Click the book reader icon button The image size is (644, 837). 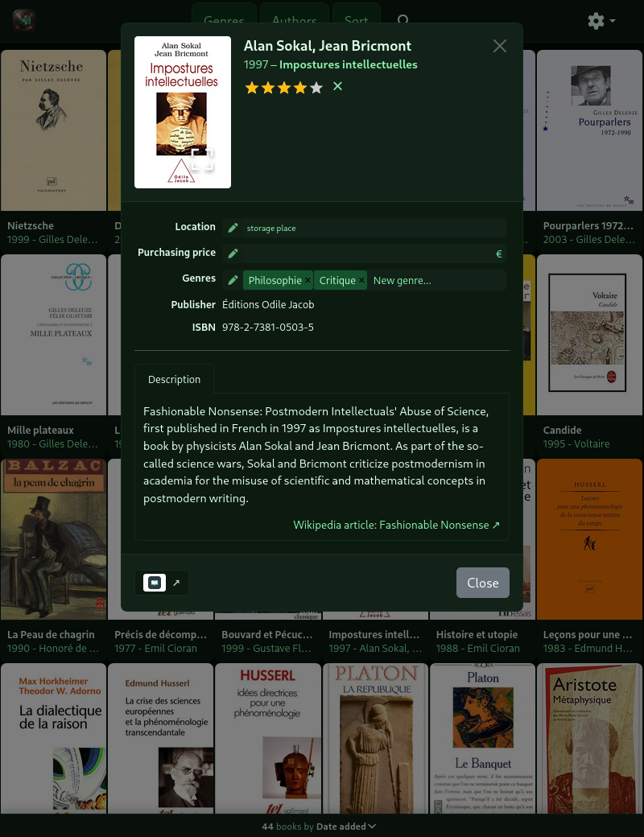(155, 583)
